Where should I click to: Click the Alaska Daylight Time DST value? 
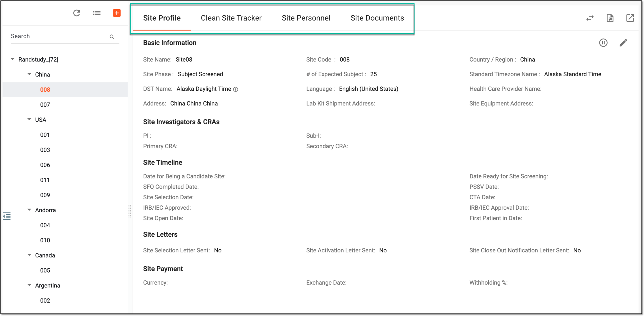[x=204, y=89]
